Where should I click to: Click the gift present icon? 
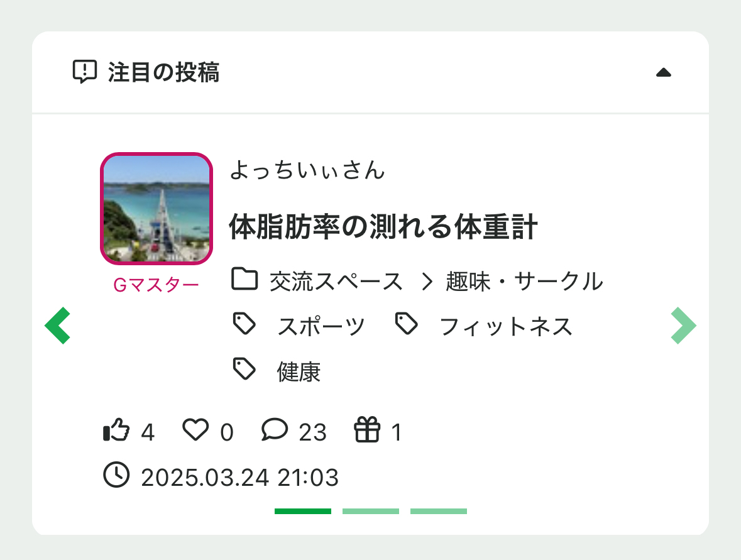click(368, 431)
